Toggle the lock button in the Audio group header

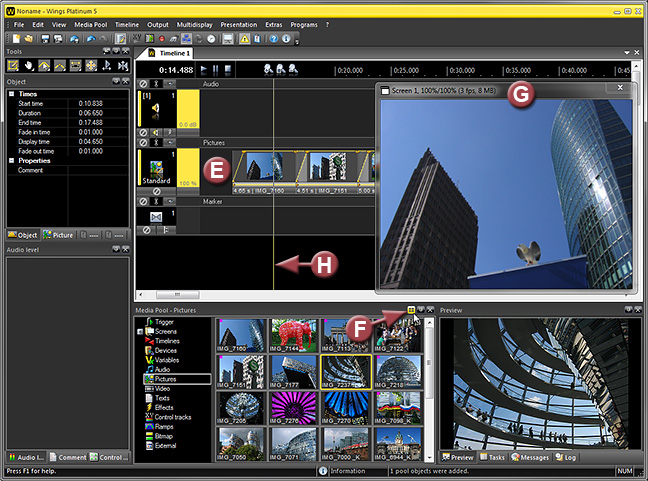click(x=156, y=84)
